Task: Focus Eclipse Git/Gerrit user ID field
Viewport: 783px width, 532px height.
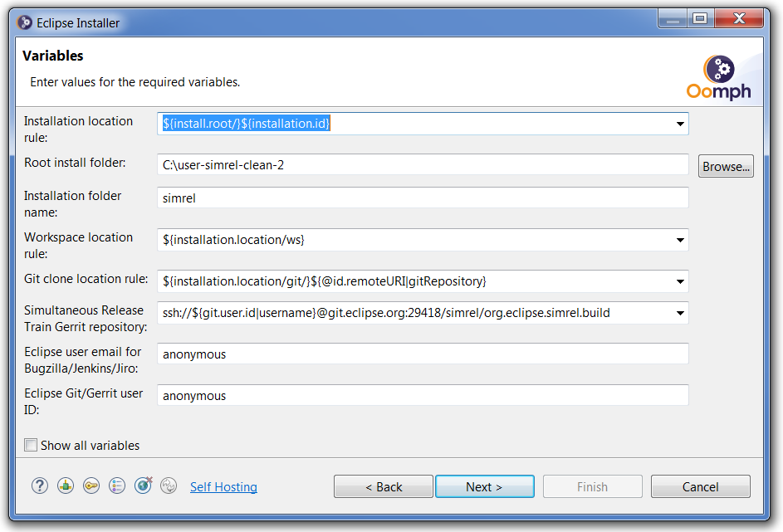Action: point(423,395)
